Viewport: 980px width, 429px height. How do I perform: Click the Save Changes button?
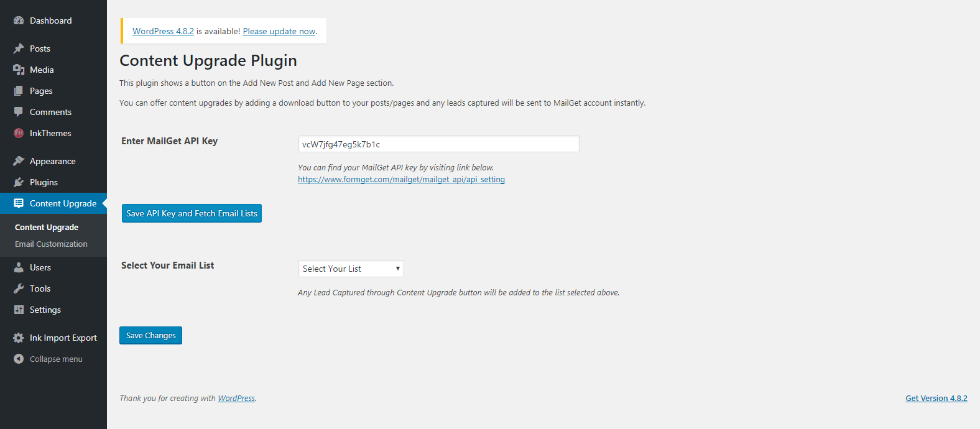[150, 335]
